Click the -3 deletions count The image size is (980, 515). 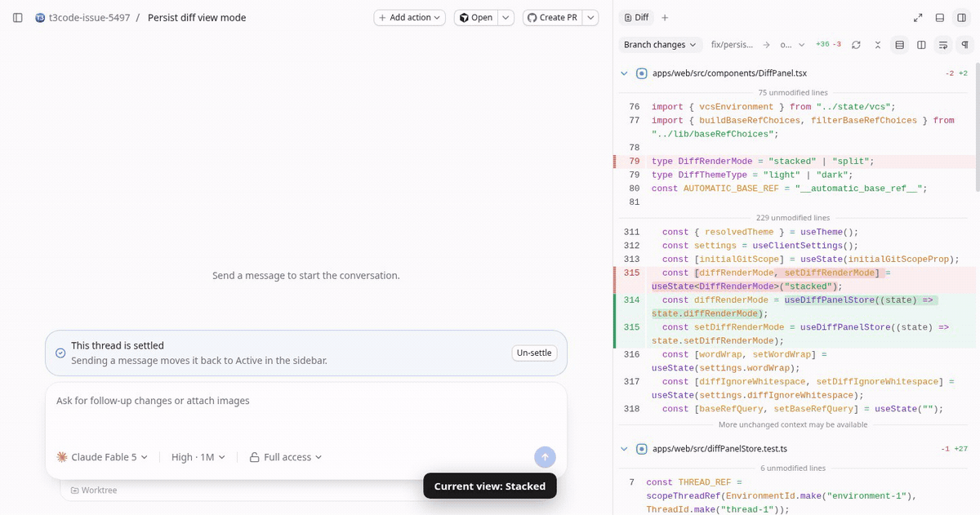(x=837, y=44)
